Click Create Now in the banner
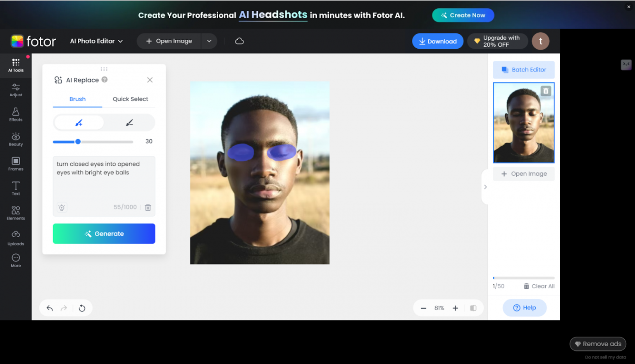635x364 pixels. point(463,15)
